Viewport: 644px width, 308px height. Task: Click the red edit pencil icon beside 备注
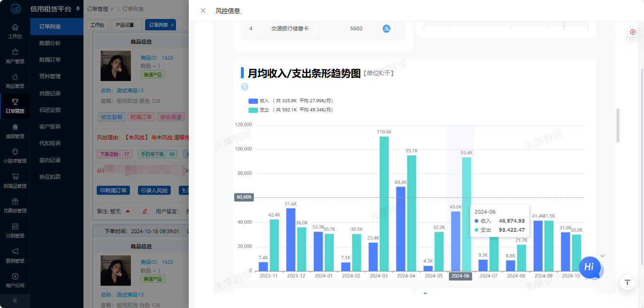click(x=145, y=211)
